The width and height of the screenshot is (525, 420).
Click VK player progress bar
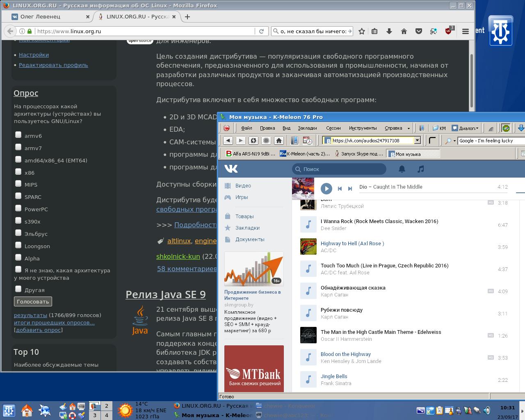click(434, 193)
